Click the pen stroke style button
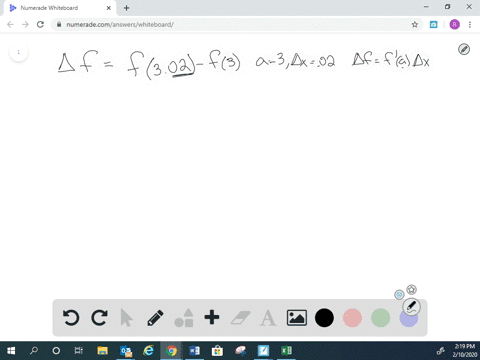 point(411,307)
